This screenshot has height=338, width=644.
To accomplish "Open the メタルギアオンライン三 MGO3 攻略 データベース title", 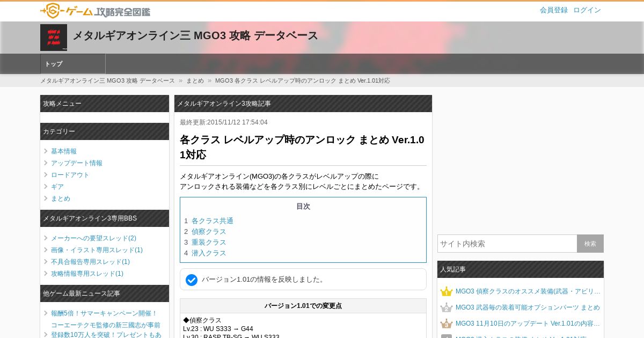I will pos(195,35).
